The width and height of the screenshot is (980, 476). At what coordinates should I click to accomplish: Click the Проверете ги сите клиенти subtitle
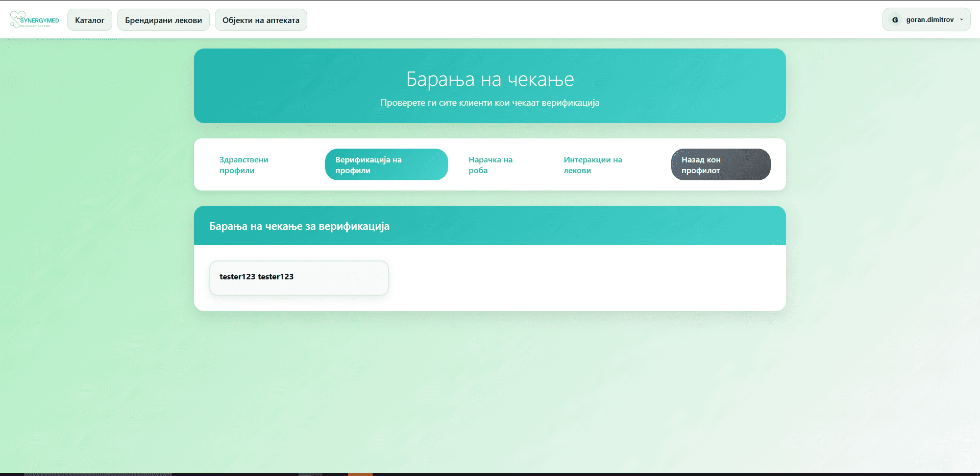coord(490,103)
